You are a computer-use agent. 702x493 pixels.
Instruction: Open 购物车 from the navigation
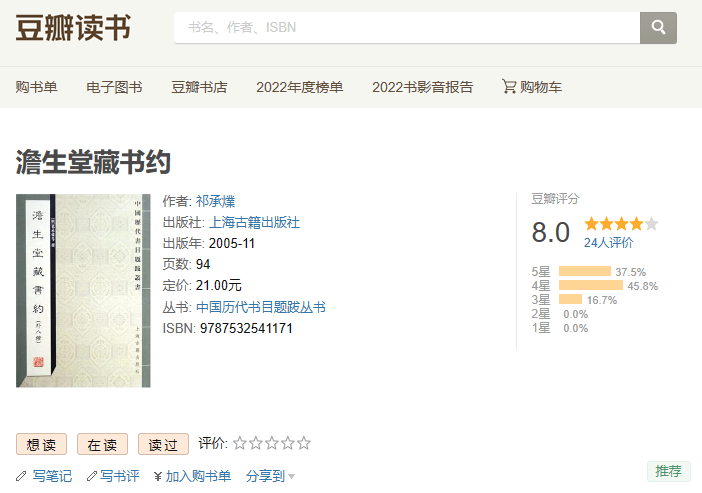(x=541, y=87)
